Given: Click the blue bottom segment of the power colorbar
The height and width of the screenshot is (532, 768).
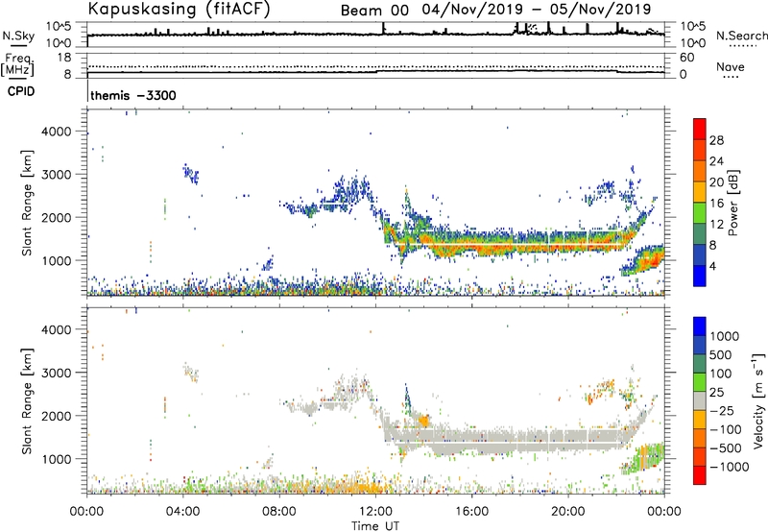Looking at the screenshot, I should click(700, 276).
